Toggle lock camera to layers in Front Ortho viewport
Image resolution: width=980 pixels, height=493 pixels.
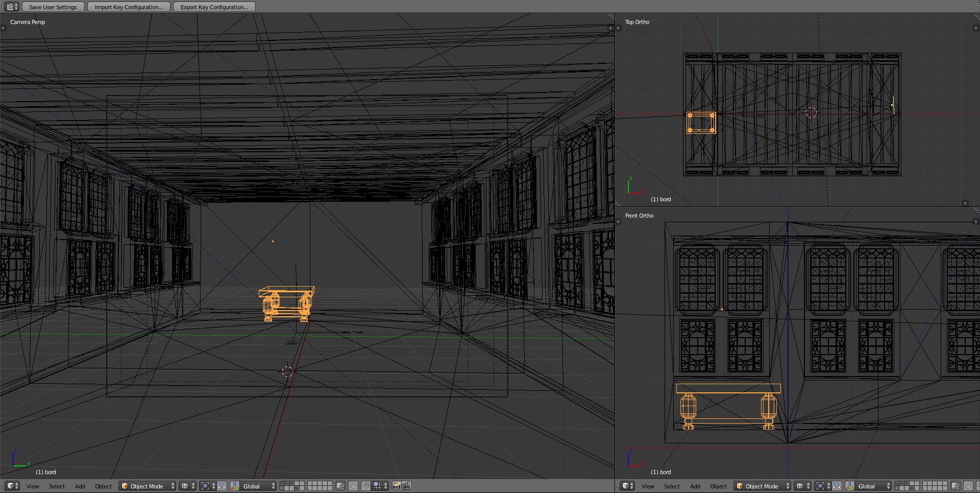click(955, 486)
